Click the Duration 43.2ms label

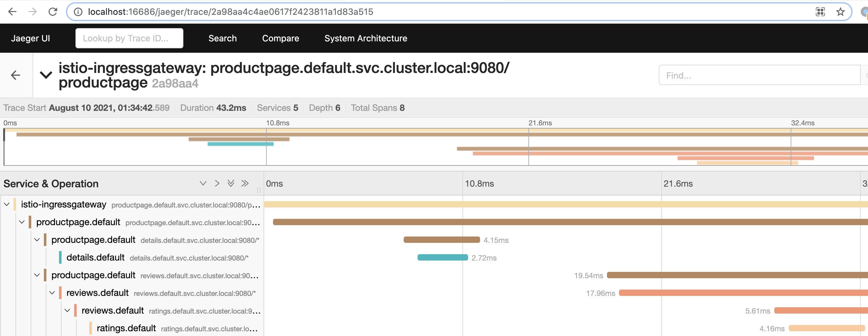(213, 108)
